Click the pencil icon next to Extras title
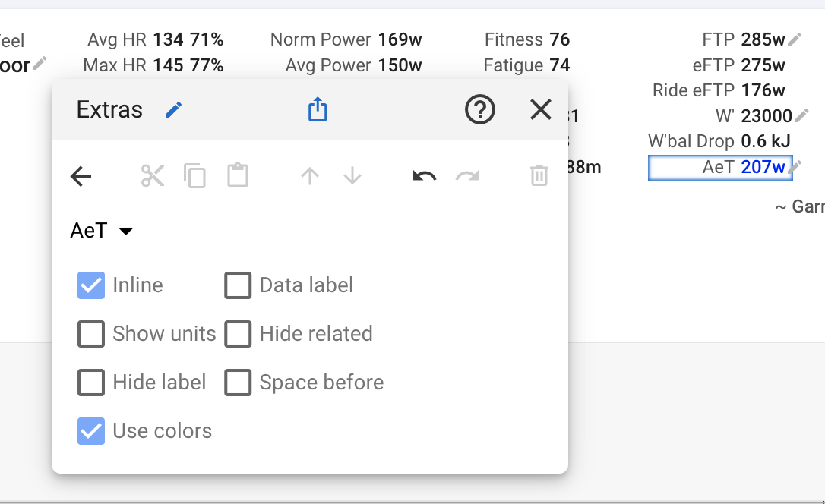Screen dimensions: 825x504 174,111
